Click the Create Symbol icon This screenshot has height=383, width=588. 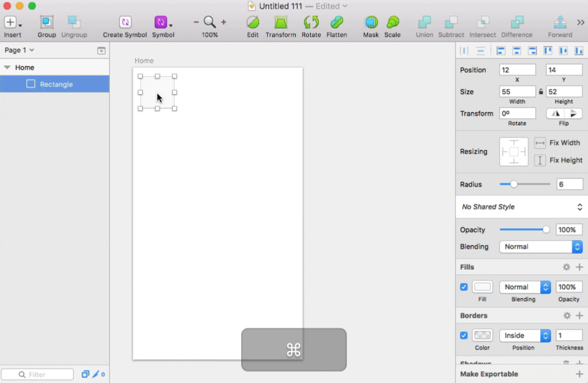[125, 23]
